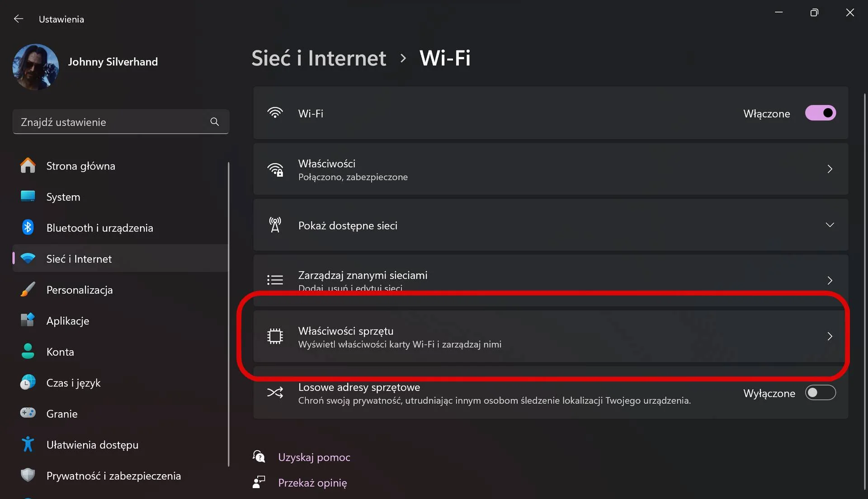Screen dimensions: 868x499
Task: Click the magnifier icon in the search box
Action: [215, 122]
